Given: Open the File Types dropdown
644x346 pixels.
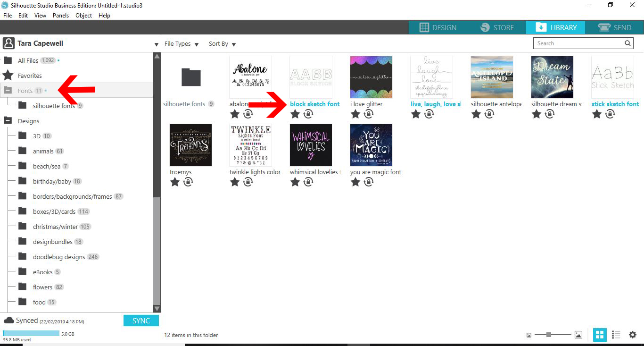Looking at the screenshot, I should [x=182, y=44].
